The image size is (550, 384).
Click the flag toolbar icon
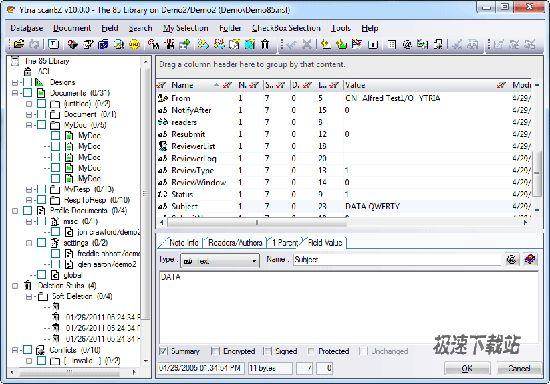(357, 44)
